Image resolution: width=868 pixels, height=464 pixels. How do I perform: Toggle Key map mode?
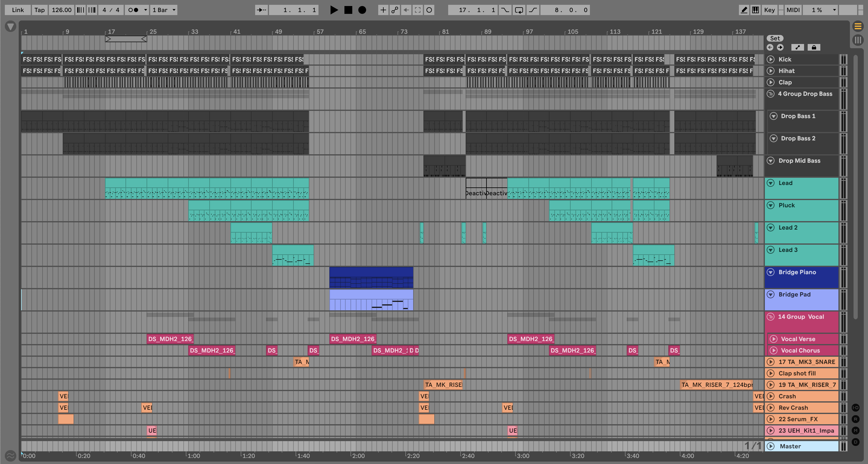click(769, 10)
